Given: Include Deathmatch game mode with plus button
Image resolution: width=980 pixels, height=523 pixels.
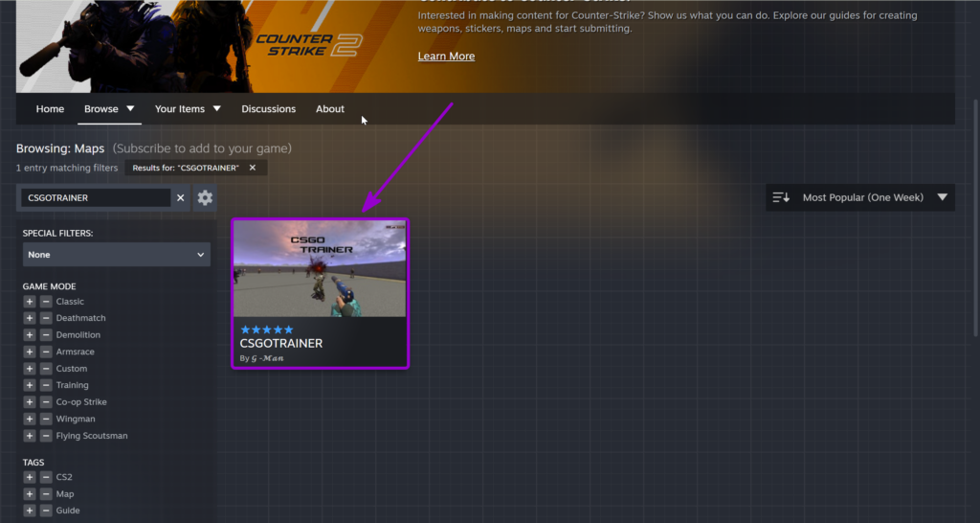Looking at the screenshot, I should pyautogui.click(x=30, y=318).
